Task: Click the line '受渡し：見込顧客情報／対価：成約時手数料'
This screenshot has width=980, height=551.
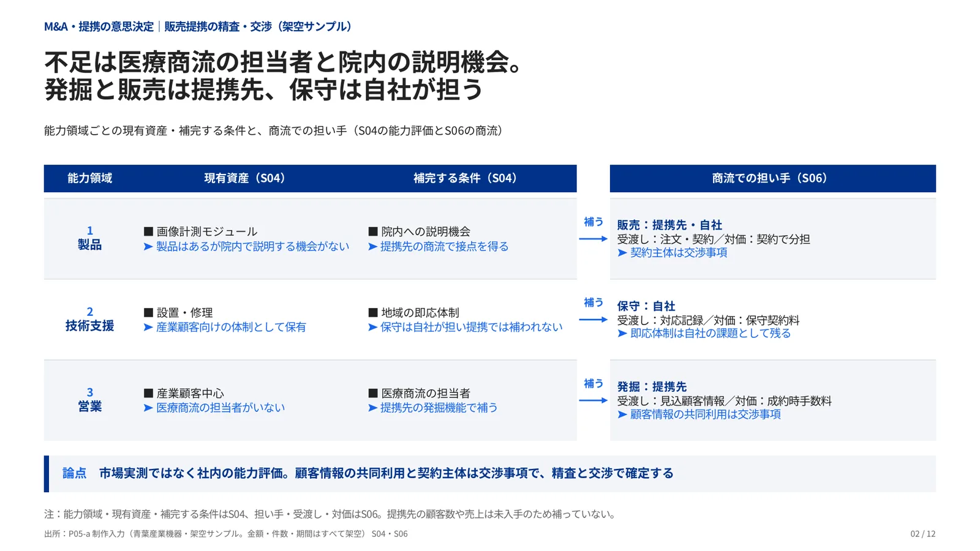Action: (724, 401)
